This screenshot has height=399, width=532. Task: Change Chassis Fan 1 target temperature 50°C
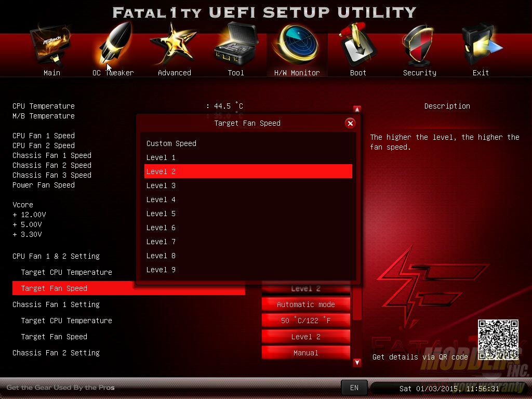click(x=305, y=321)
